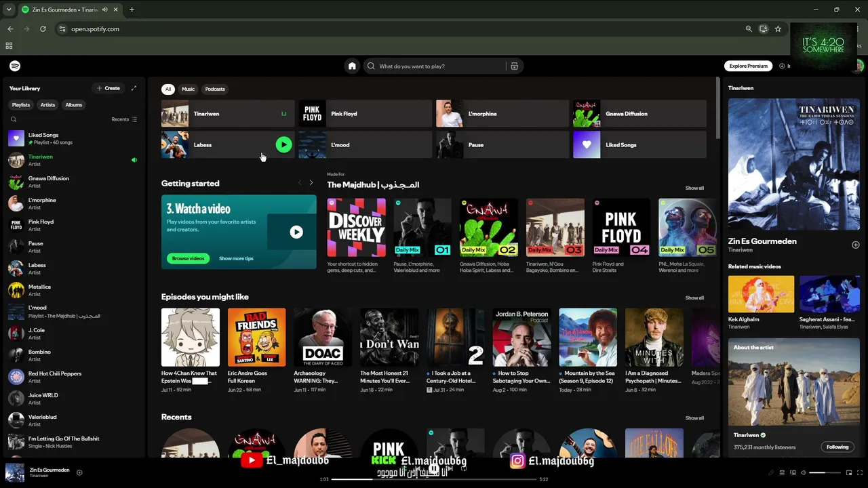The height and width of the screenshot is (488, 868).
Task: Select the All filter chip
Action: tap(168, 89)
